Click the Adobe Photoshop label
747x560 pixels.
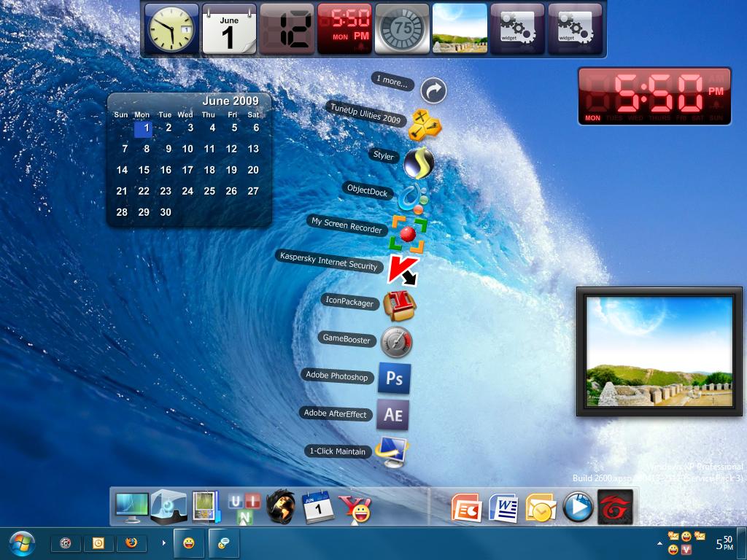(x=337, y=376)
